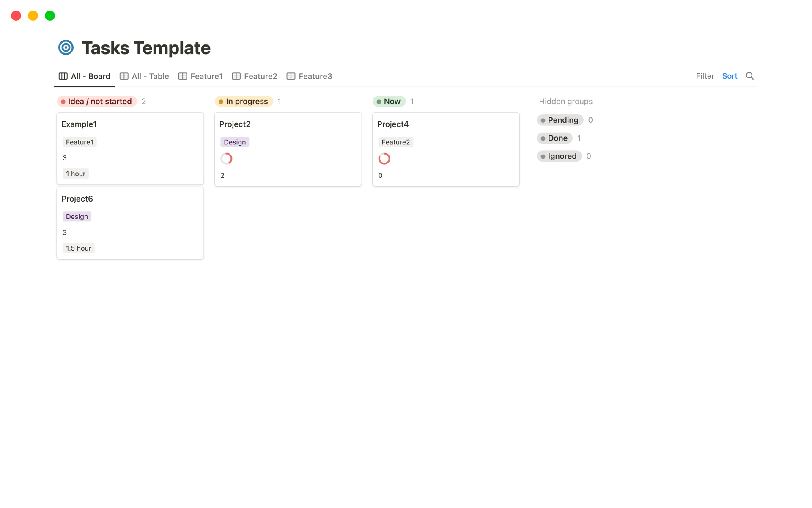
Task: Click the Design tag on Project6
Action: [x=77, y=216]
